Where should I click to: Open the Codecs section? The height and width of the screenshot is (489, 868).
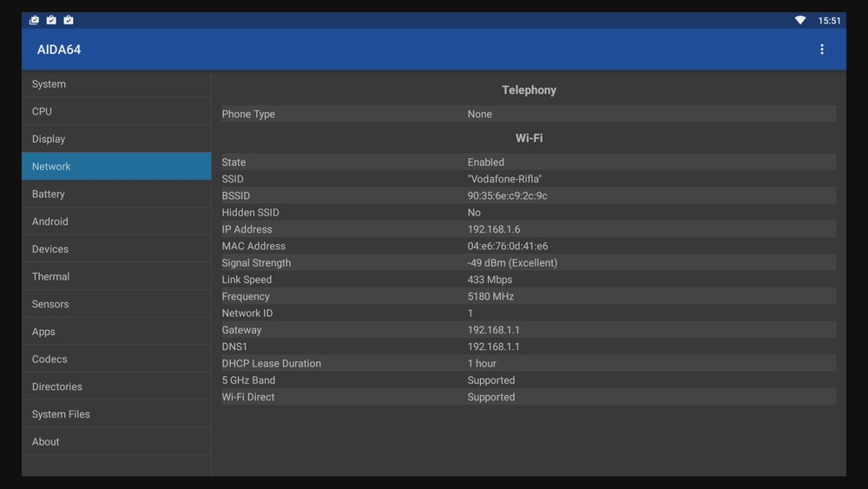(x=116, y=359)
